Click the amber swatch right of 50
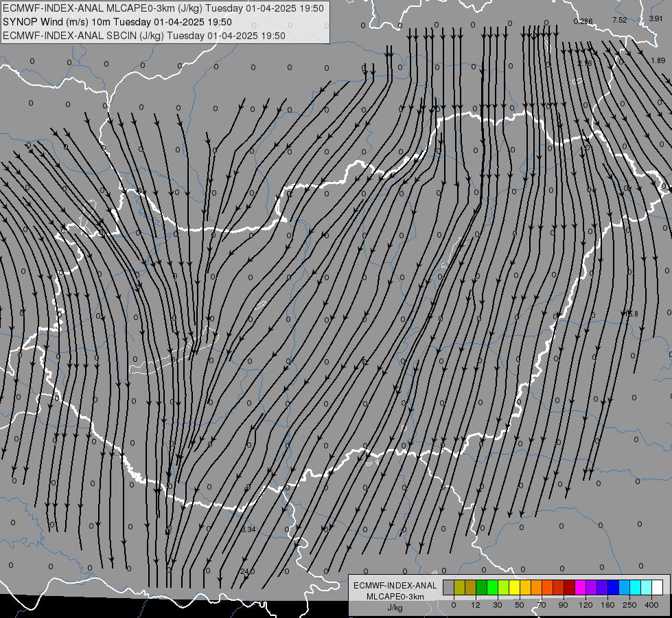Viewport: 672px width, 618px height. point(525,587)
